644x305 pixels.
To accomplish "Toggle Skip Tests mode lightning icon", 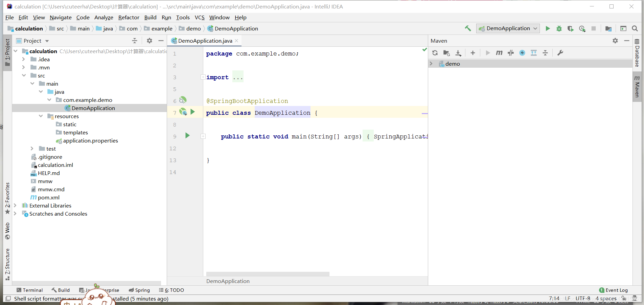I will click(x=522, y=53).
